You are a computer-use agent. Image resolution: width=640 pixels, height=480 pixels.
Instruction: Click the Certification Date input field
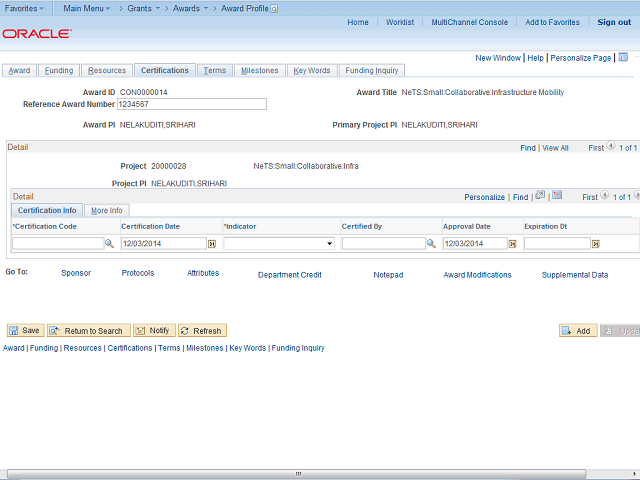[164, 244]
